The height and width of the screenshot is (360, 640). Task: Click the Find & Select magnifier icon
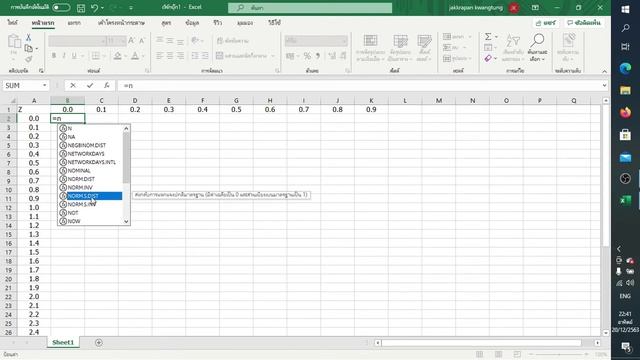(537, 48)
